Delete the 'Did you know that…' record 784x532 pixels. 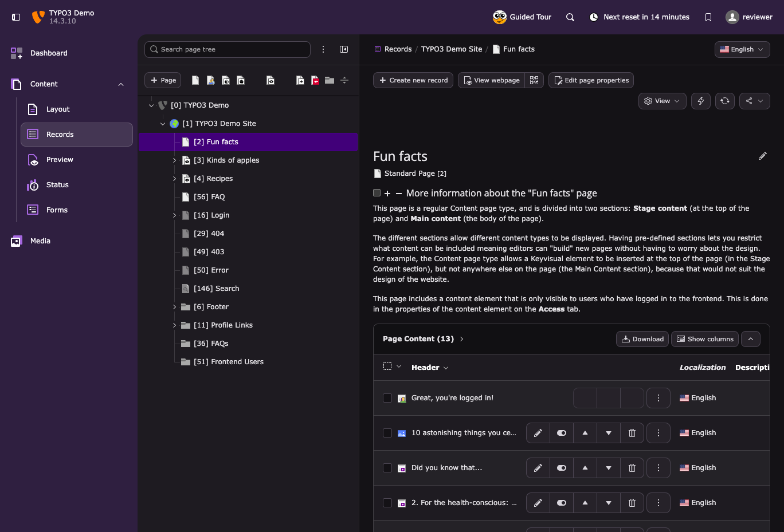coord(632,468)
